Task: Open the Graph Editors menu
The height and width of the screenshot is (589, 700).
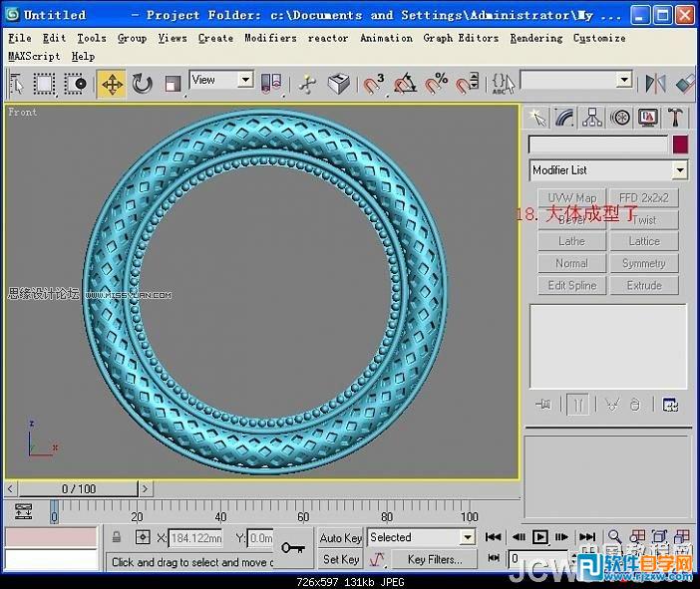Action: 460,38
